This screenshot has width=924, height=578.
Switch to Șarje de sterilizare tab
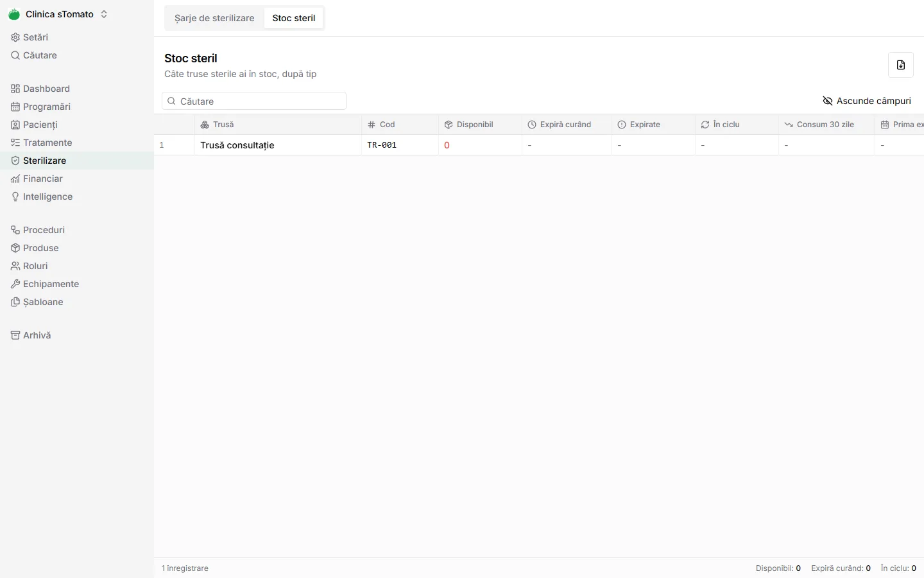(214, 18)
